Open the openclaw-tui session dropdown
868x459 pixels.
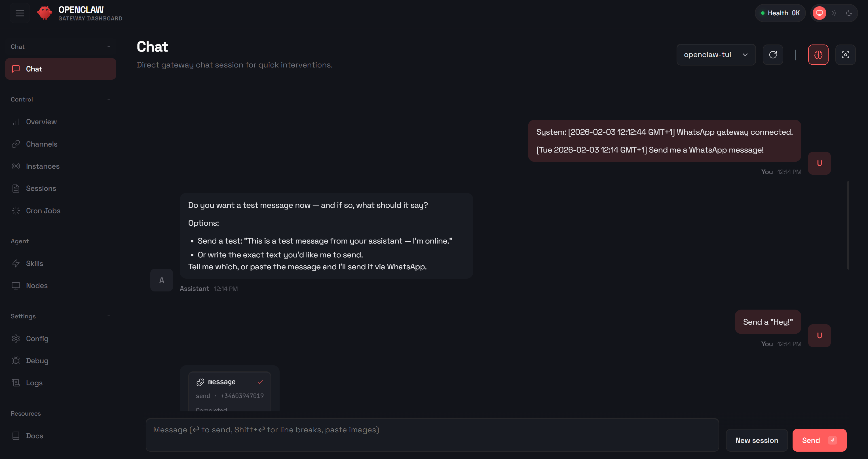click(716, 54)
